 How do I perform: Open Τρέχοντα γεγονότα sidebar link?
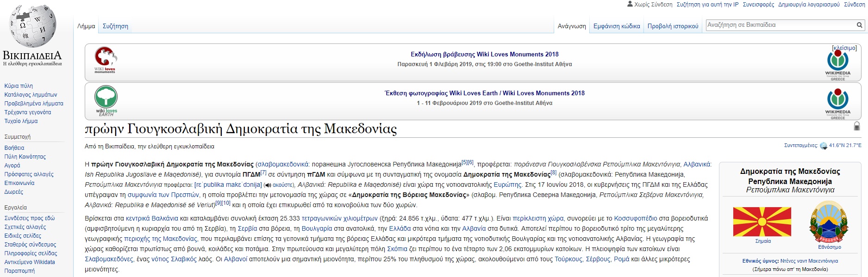pyautogui.click(x=28, y=112)
